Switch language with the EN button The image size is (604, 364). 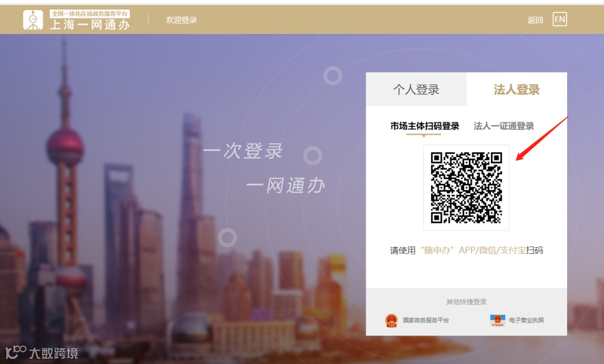(x=560, y=19)
